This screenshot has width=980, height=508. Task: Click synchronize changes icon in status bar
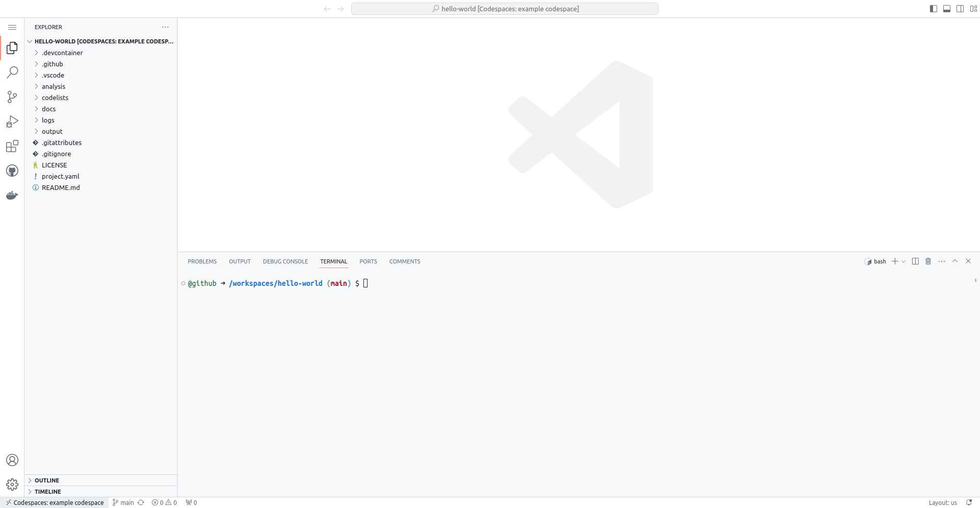[x=141, y=502]
